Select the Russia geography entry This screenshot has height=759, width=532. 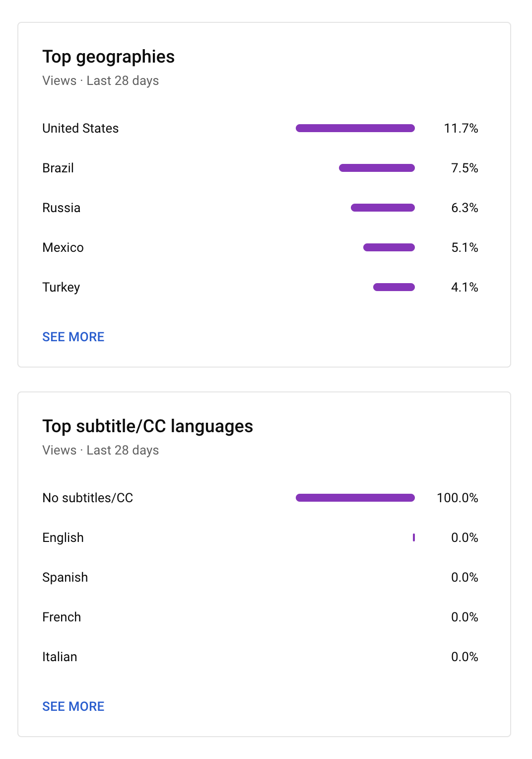[62, 208]
